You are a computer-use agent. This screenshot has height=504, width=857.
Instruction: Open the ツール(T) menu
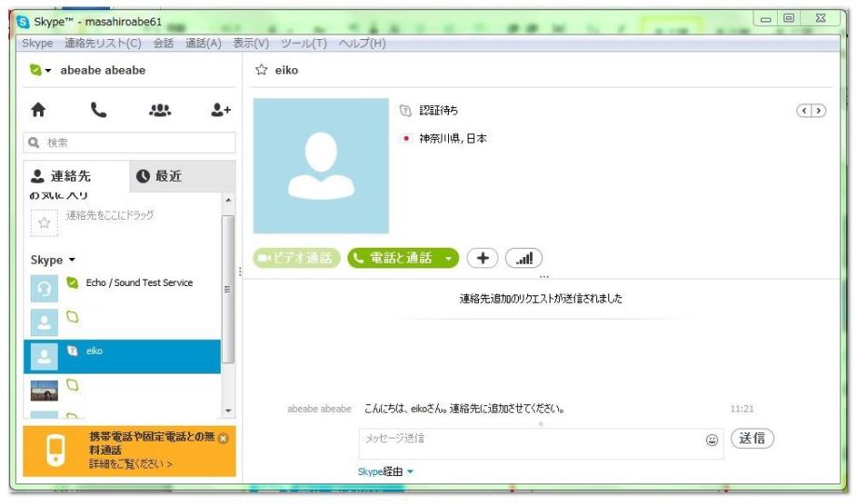click(304, 43)
